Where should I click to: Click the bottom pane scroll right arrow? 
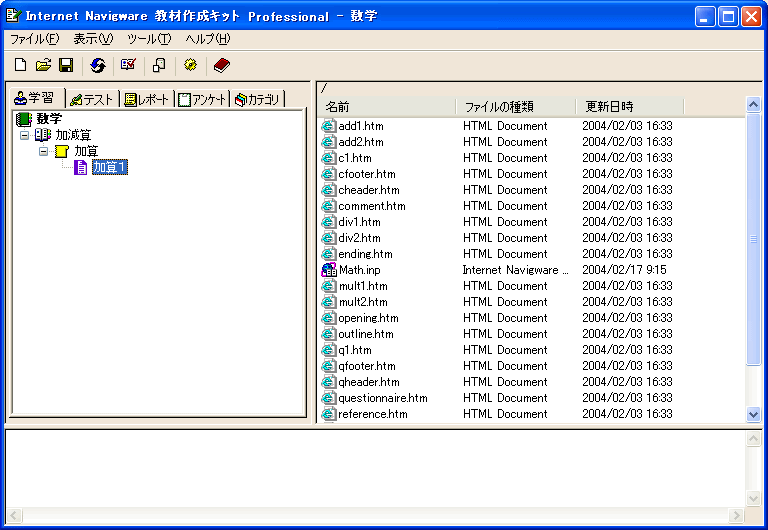[736, 515]
